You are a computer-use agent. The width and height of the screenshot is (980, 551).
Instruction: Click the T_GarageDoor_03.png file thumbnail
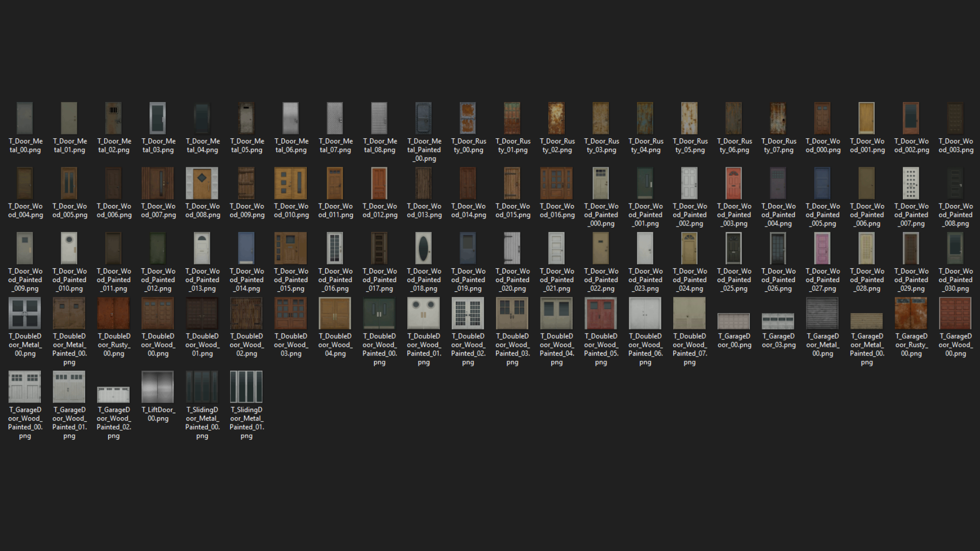coord(778,321)
